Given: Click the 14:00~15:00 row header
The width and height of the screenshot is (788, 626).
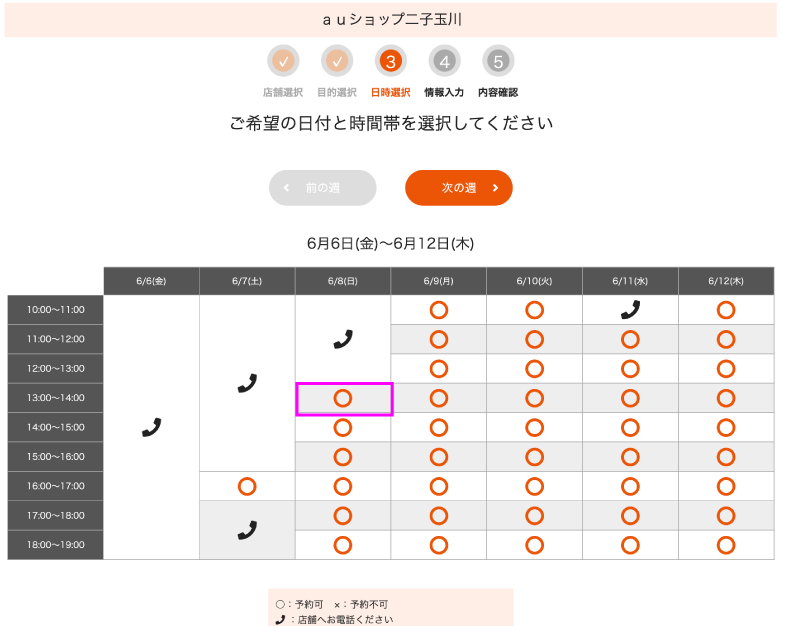Looking at the screenshot, I should [x=55, y=428].
